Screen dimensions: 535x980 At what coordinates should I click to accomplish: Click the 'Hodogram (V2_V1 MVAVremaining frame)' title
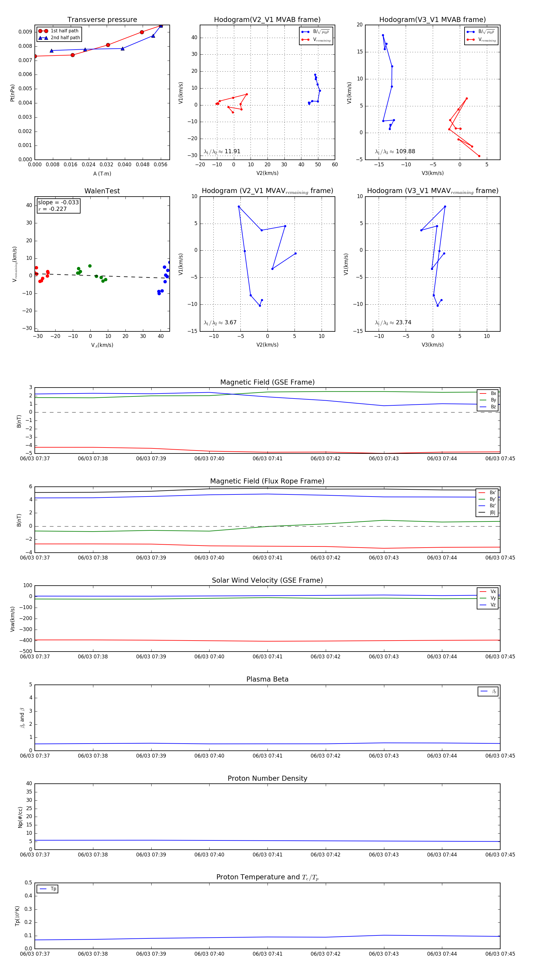pyautogui.click(x=267, y=191)
